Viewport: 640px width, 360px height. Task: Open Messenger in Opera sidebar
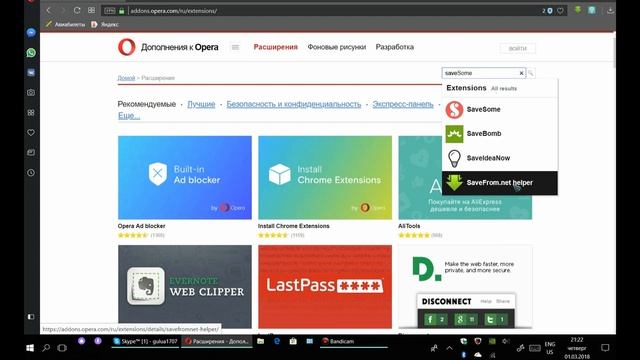click(31, 33)
